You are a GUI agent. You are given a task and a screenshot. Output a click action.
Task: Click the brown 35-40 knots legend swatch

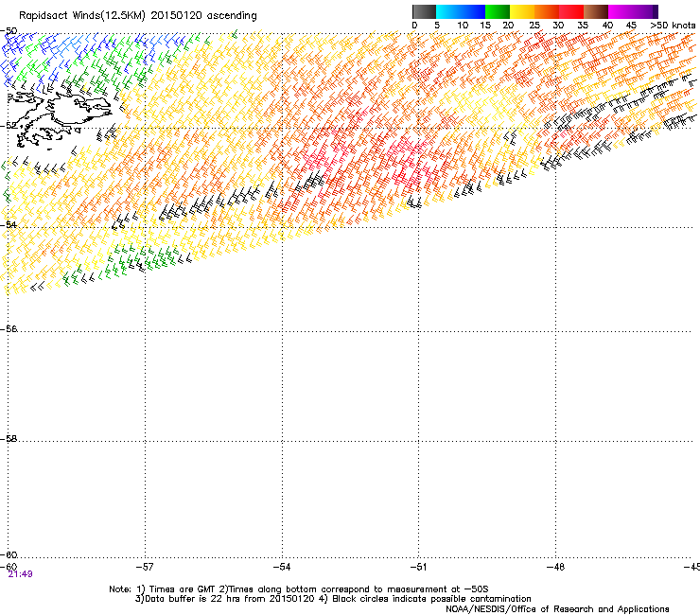click(x=596, y=11)
